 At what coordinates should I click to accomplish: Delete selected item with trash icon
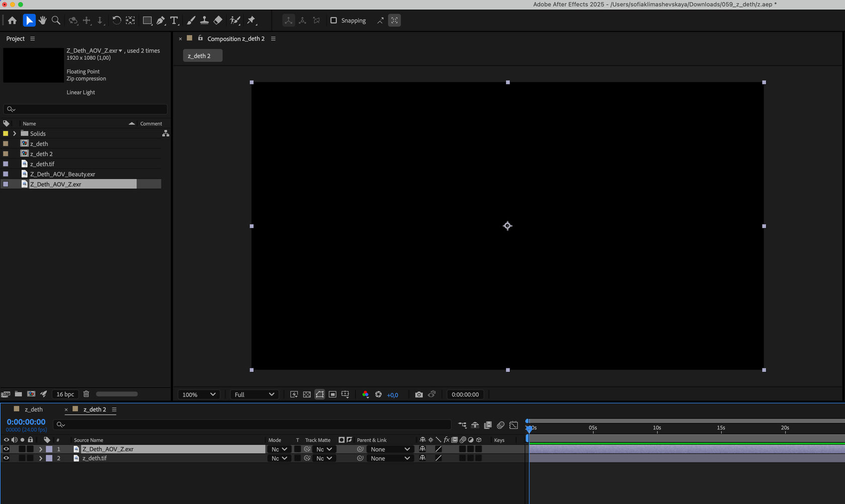tap(86, 394)
